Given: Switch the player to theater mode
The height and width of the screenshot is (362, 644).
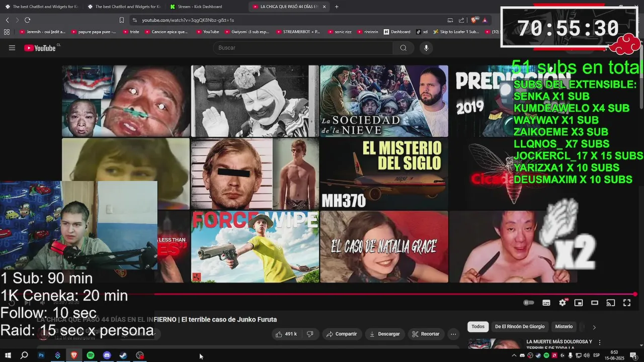Looking at the screenshot, I should click(x=595, y=303).
